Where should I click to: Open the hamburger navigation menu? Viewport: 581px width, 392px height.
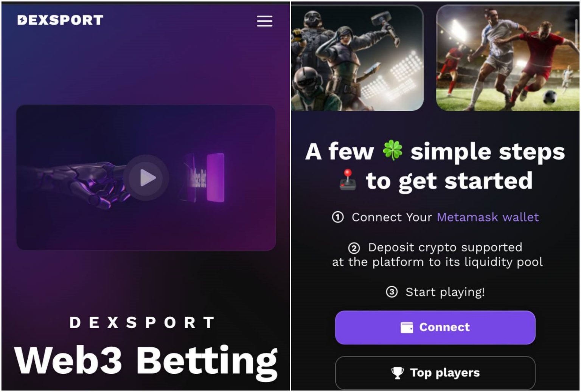(264, 21)
